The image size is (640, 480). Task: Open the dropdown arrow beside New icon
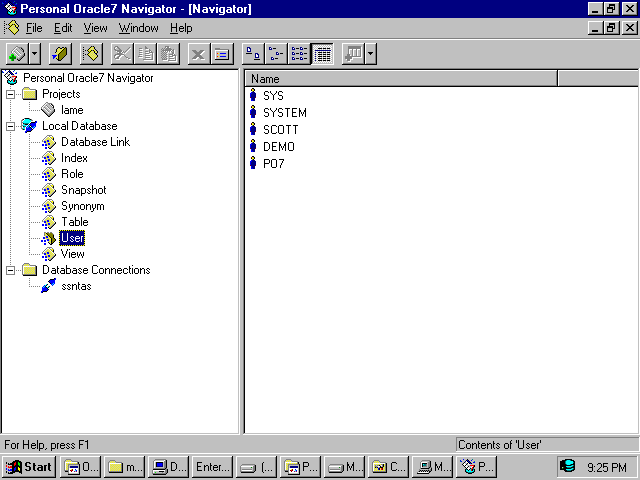coord(35,53)
